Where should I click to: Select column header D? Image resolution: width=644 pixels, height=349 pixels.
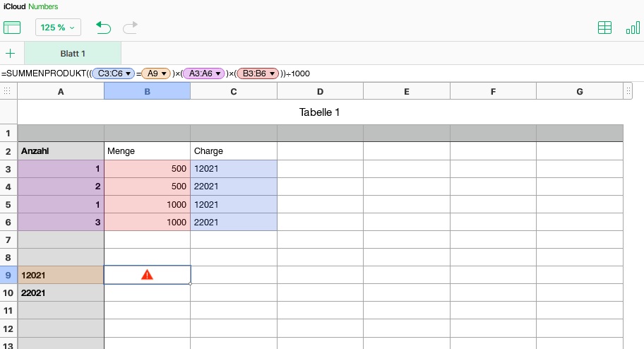(320, 91)
